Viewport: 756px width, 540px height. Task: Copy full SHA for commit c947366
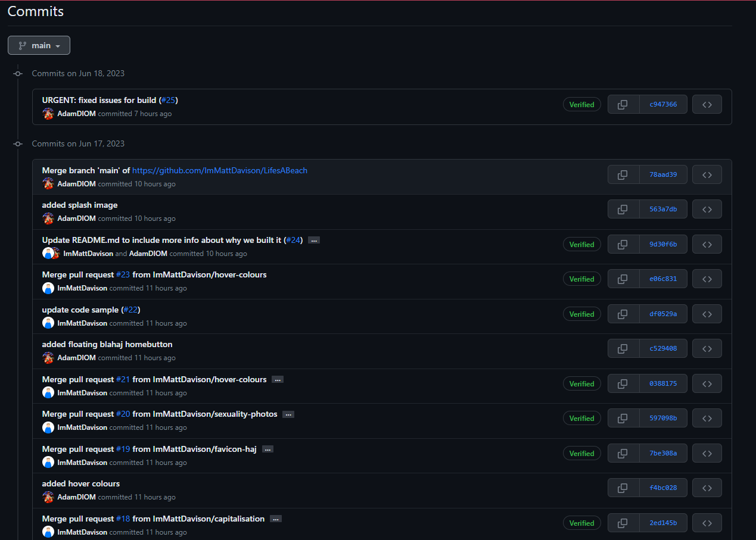(623, 104)
